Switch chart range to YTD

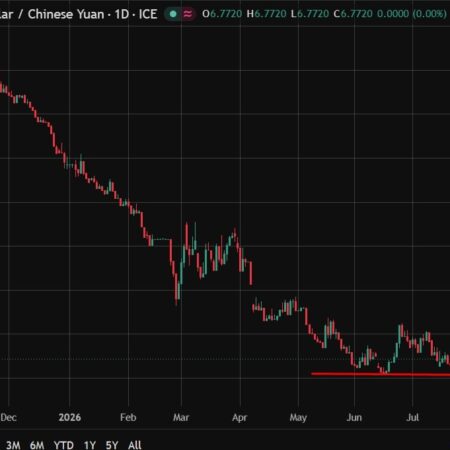point(64,445)
